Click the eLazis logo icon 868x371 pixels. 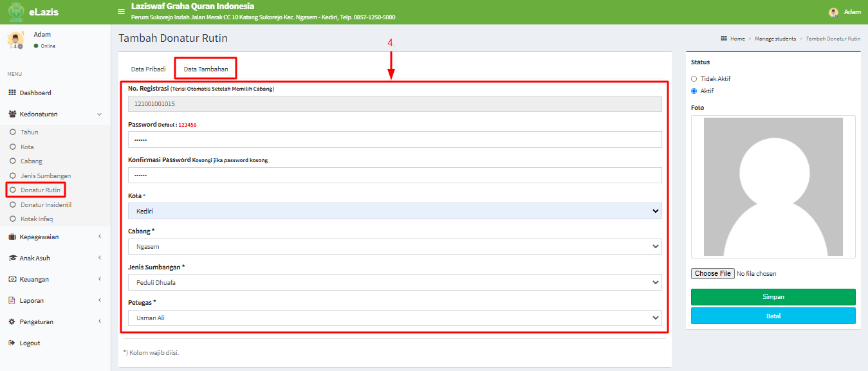[17, 12]
